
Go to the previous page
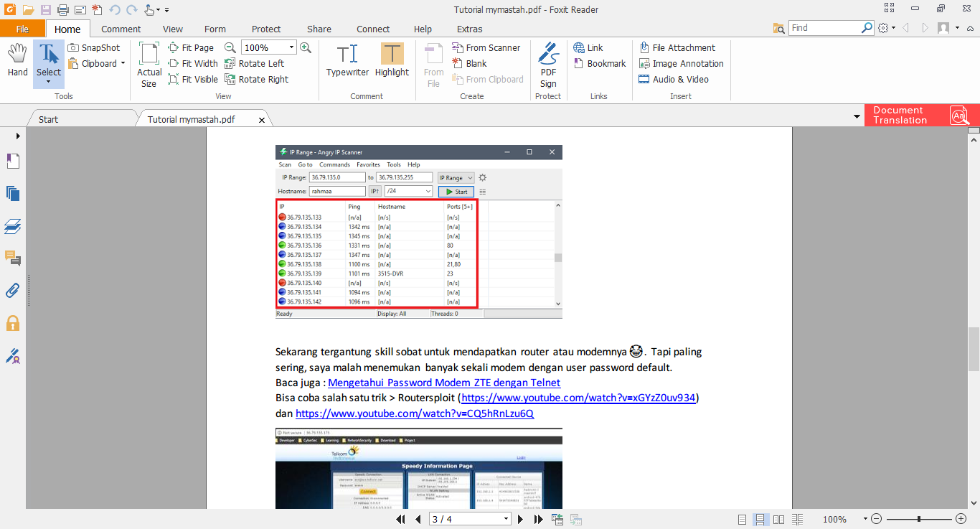[418, 519]
